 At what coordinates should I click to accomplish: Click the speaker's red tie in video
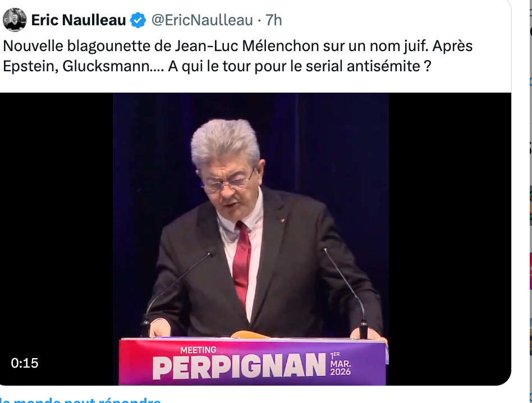coord(241,261)
